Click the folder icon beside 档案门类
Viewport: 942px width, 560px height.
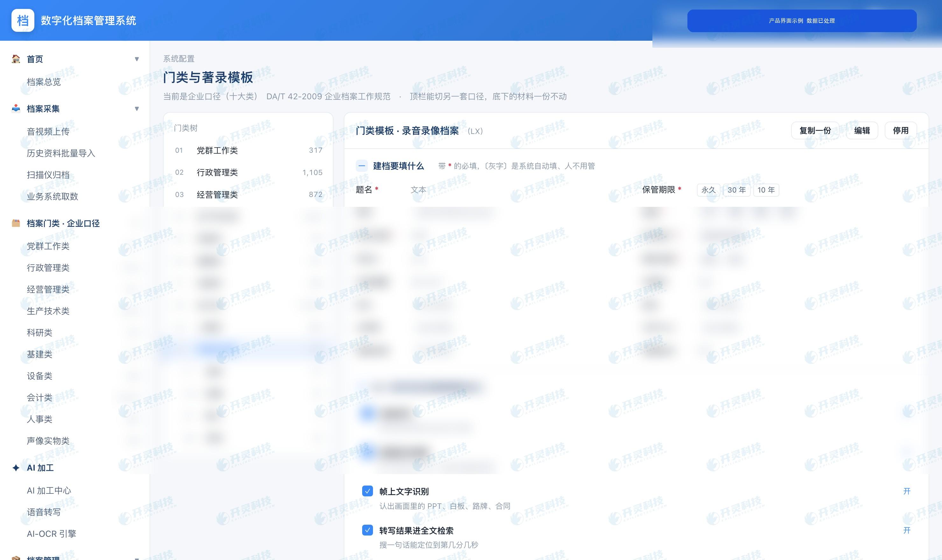(x=16, y=223)
